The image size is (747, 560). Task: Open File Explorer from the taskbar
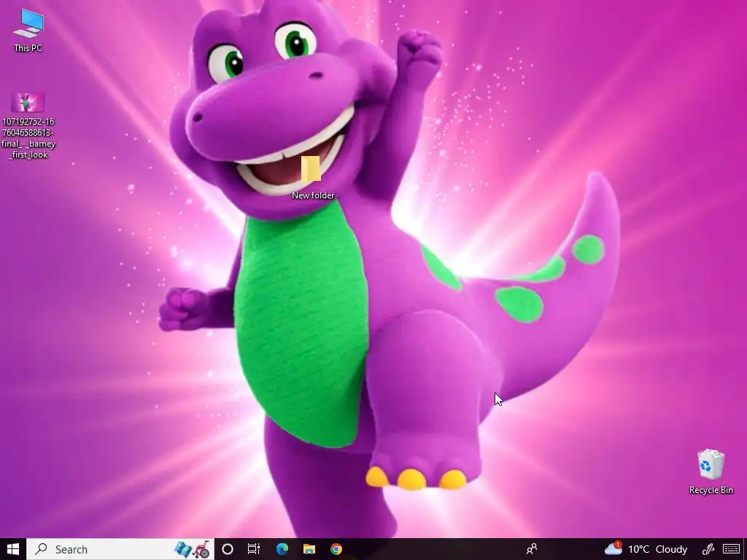tap(309, 549)
